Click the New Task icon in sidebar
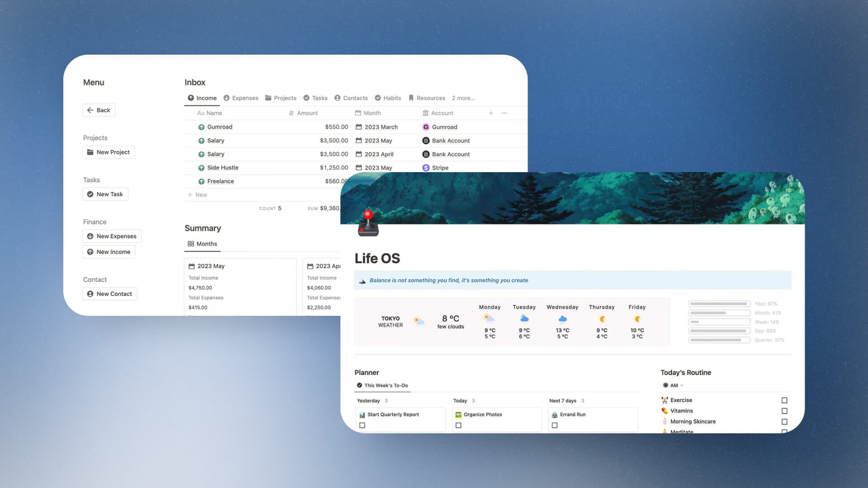This screenshot has height=488, width=868. point(90,194)
